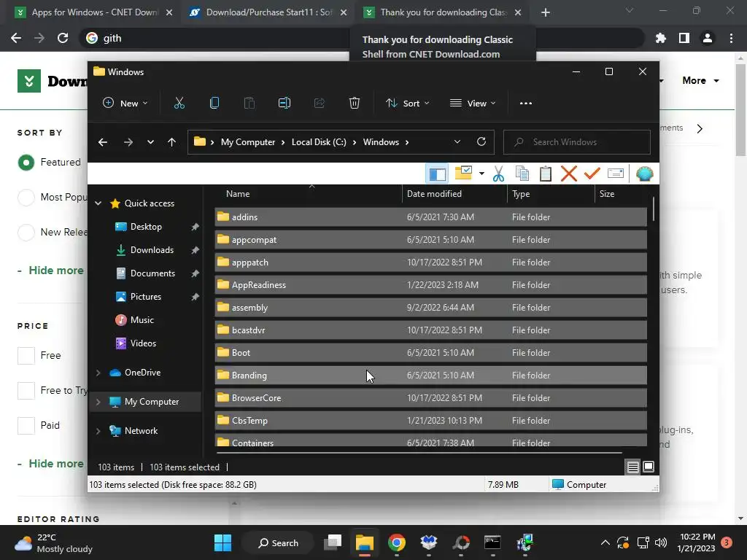Screen dimensions: 747x560
Task: Select Downloads in Quick access
Action: pyautogui.click(x=152, y=250)
